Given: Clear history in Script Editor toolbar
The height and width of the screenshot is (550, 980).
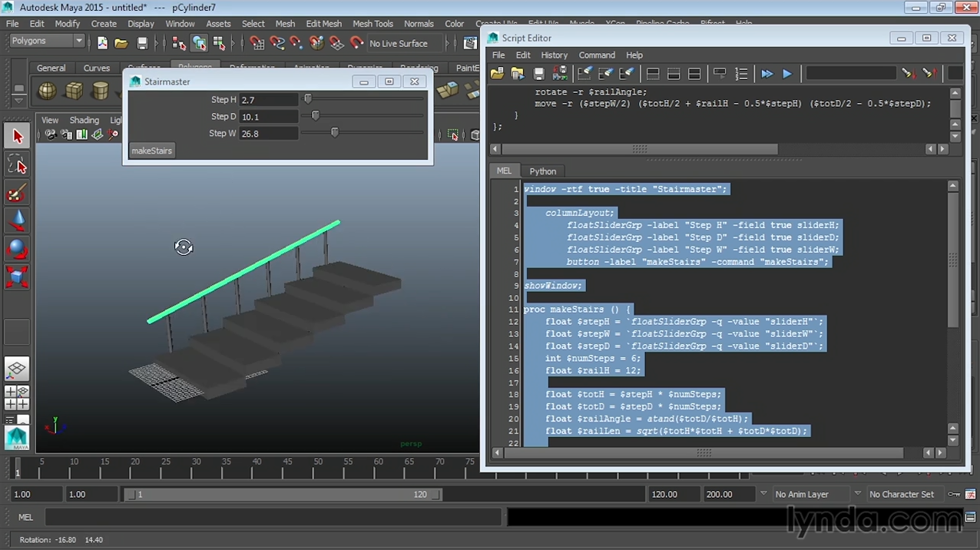Looking at the screenshot, I should coord(584,74).
